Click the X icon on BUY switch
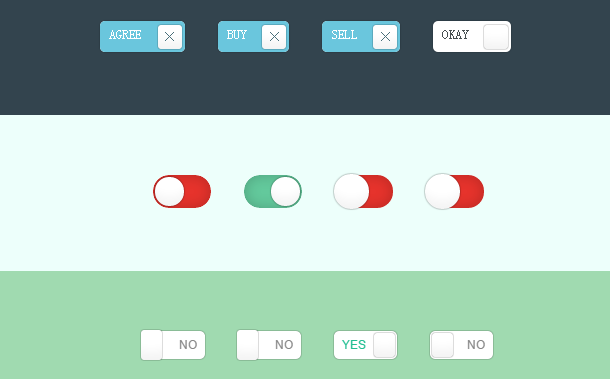Viewport: 610px width, 379px height. [274, 37]
